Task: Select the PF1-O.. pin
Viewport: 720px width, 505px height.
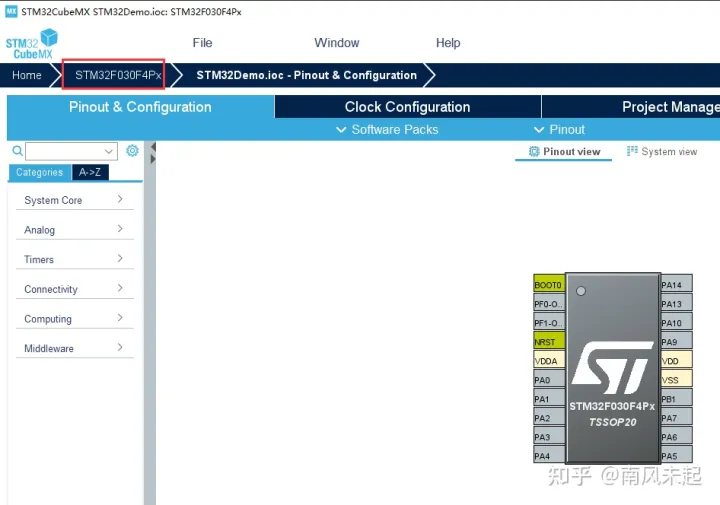Action: pyautogui.click(x=549, y=323)
